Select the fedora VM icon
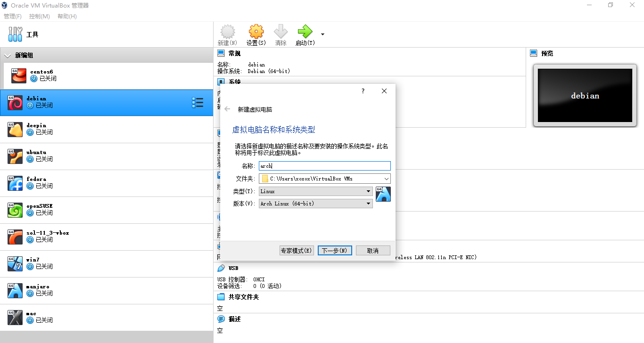The width and height of the screenshot is (644, 343). click(15, 183)
